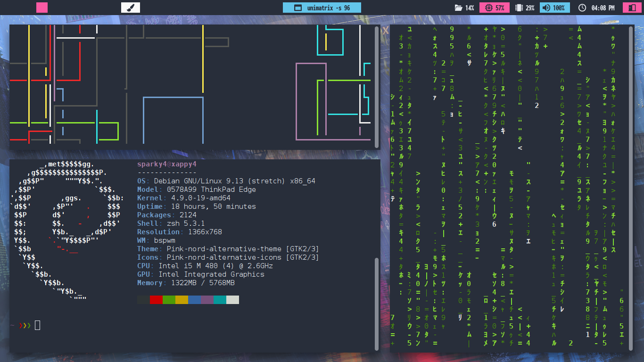Click the folder disk usage icon
Viewport: 644px width, 362px height.
[x=458, y=8]
